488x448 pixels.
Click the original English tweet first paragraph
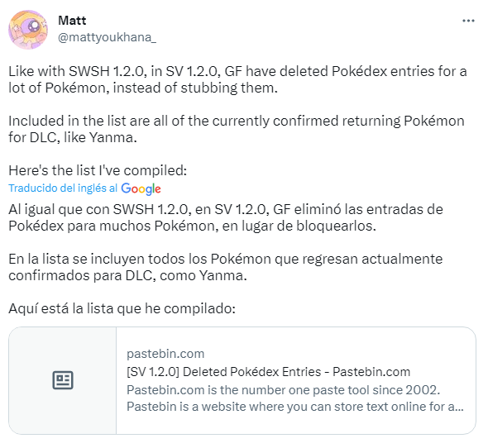[237, 79]
